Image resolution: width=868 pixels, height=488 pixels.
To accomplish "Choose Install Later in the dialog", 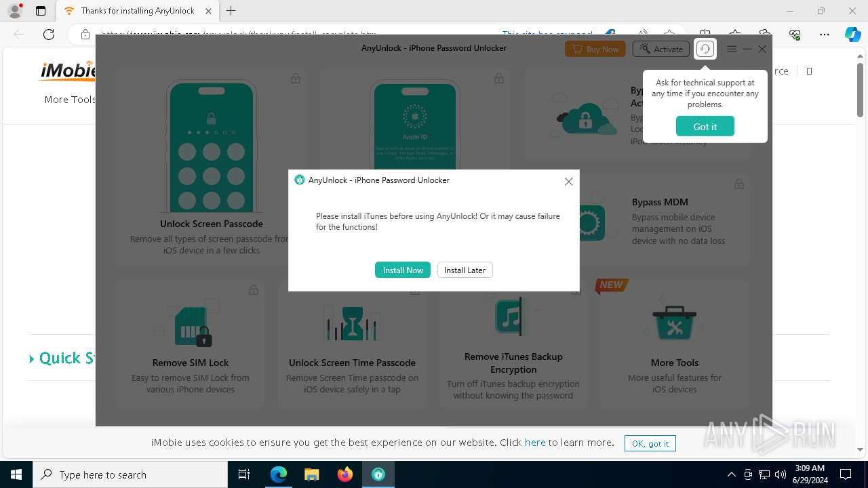I will (465, 270).
